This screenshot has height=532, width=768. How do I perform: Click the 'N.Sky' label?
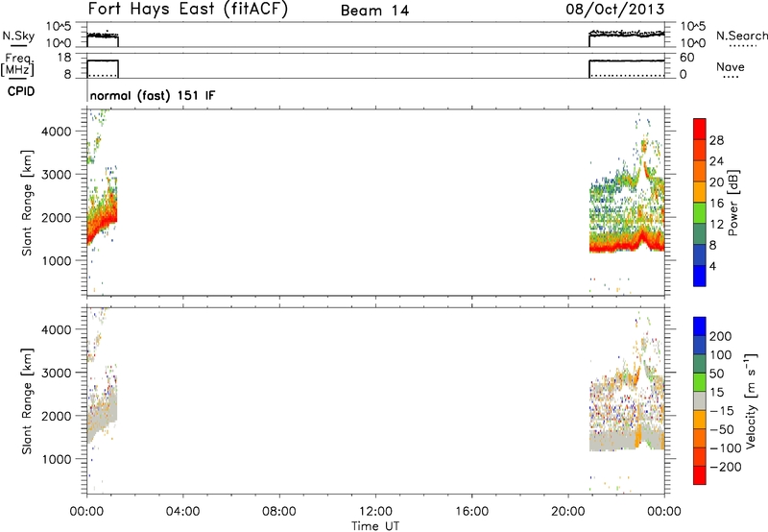pyautogui.click(x=18, y=36)
